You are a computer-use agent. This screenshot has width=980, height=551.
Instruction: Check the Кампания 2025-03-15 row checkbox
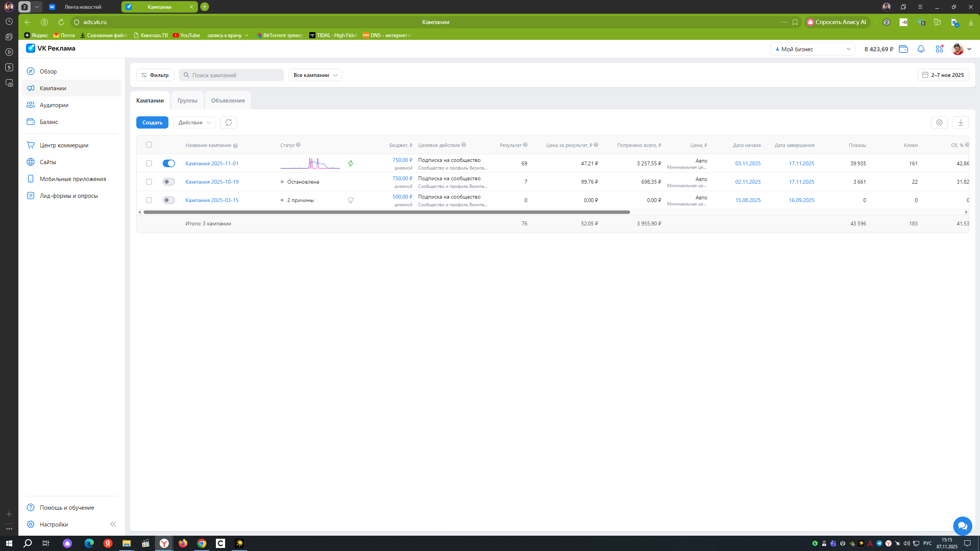click(149, 200)
